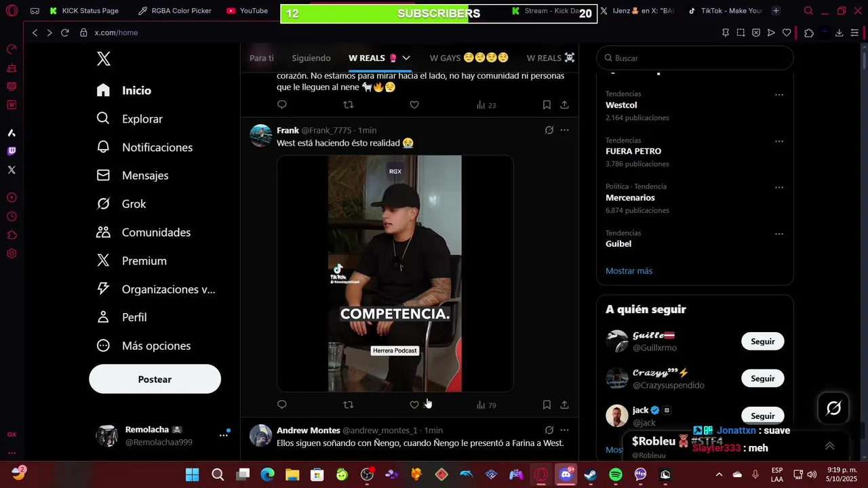Like Frank's post

[x=414, y=405]
